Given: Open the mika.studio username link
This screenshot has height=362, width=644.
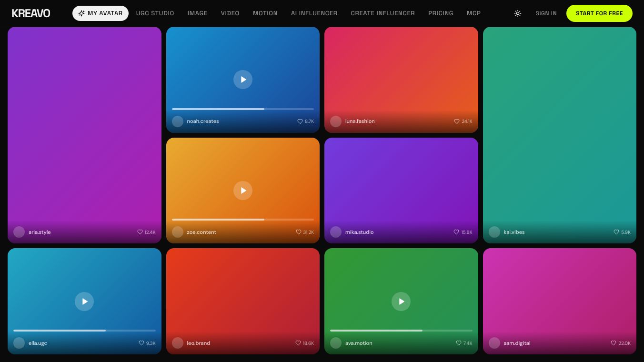Looking at the screenshot, I should pos(360,232).
